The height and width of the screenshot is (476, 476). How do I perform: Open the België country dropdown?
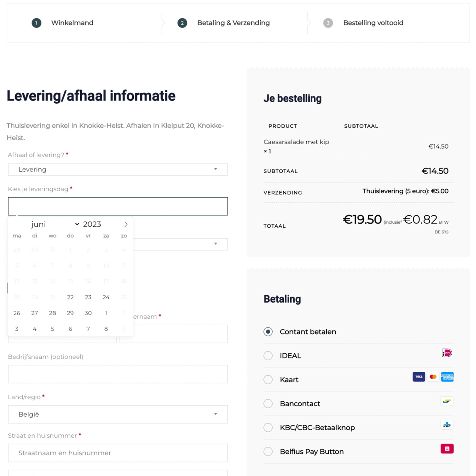coord(118,414)
